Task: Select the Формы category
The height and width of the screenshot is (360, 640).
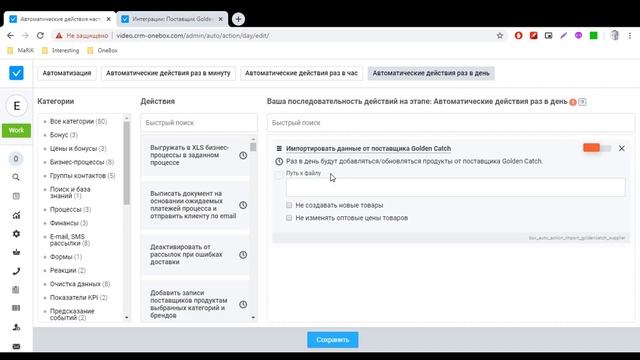Action: point(66,257)
